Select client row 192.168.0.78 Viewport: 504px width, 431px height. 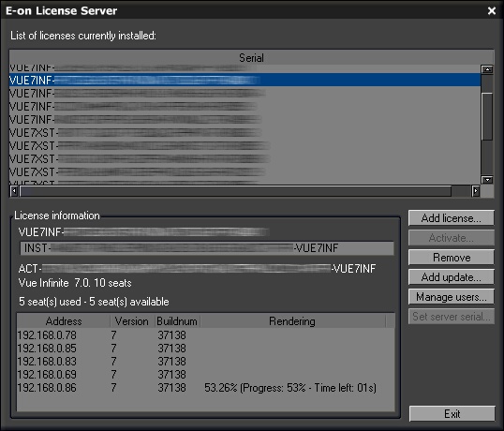pyautogui.click(x=205, y=335)
